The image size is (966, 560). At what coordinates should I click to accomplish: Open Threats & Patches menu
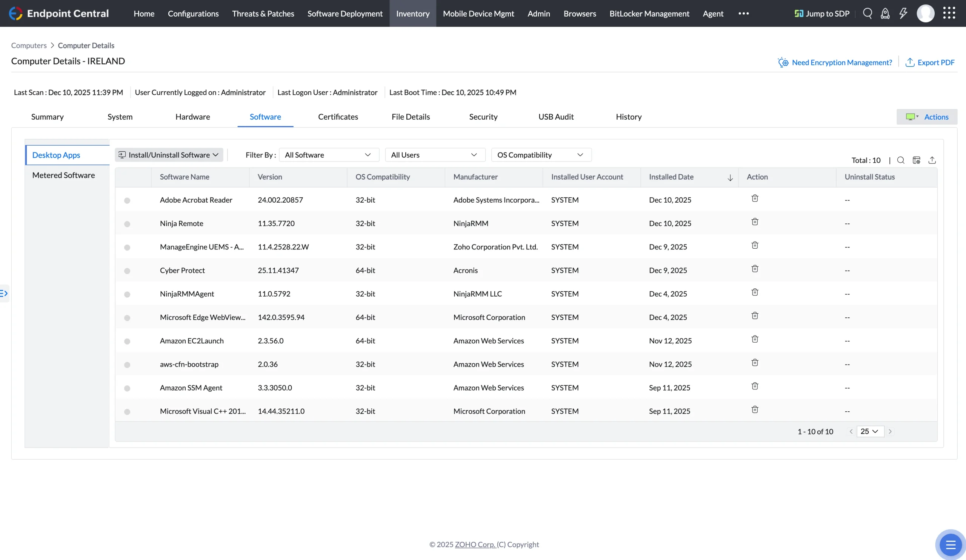[x=263, y=14]
